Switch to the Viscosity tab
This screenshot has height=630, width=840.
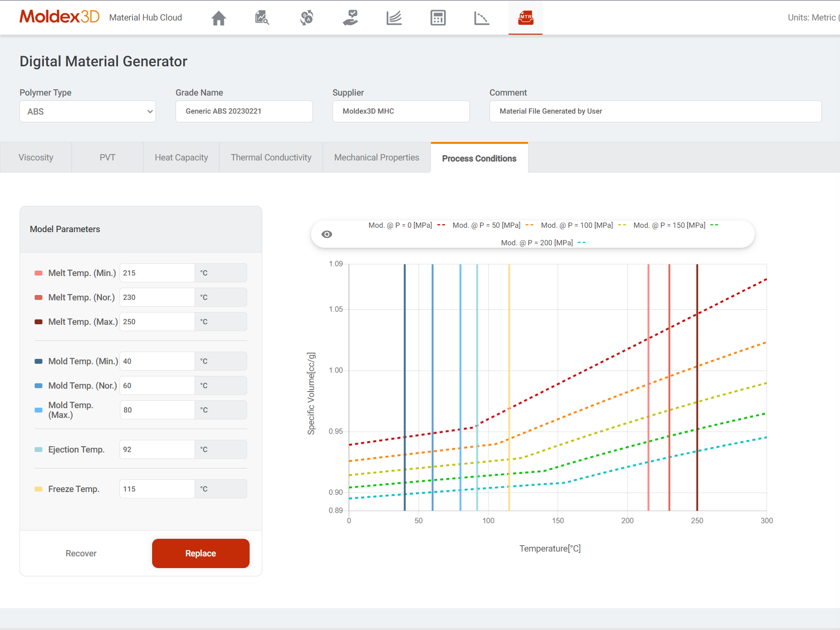(36, 157)
